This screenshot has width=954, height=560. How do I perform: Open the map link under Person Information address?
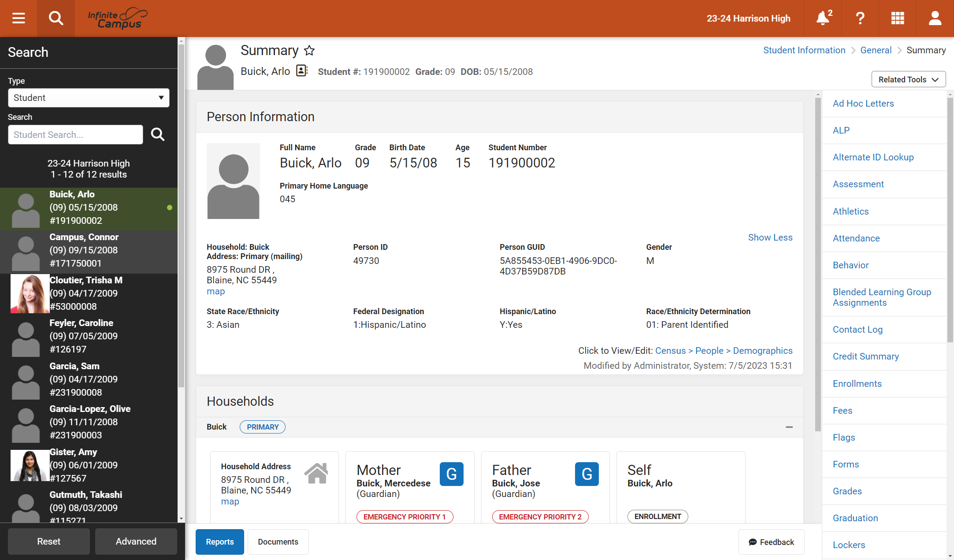(x=215, y=291)
